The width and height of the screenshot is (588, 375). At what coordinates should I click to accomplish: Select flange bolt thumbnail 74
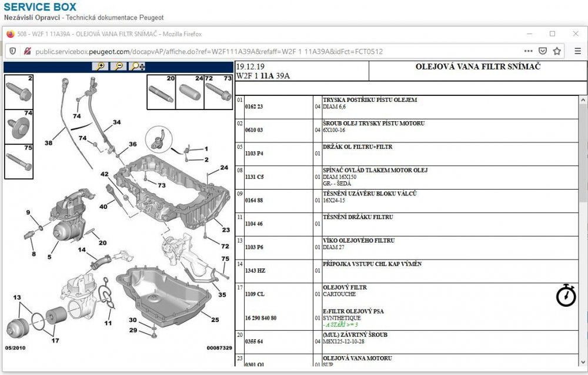point(19,127)
